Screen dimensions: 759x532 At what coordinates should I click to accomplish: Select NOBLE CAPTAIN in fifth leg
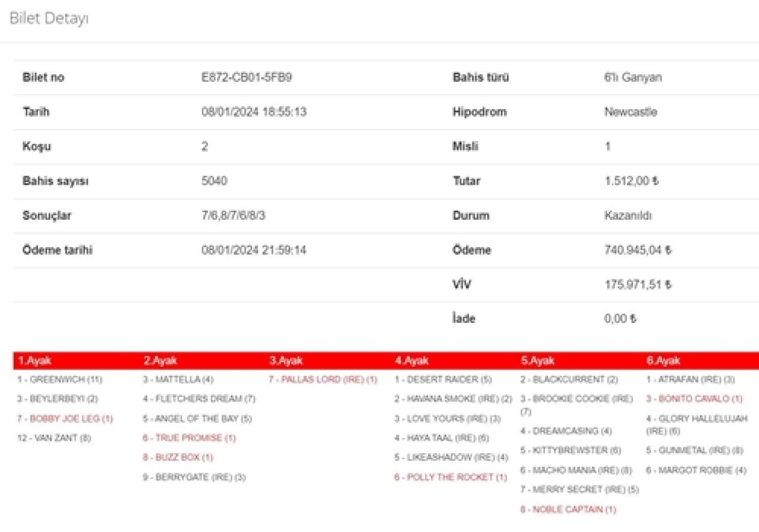click(568, 509)
